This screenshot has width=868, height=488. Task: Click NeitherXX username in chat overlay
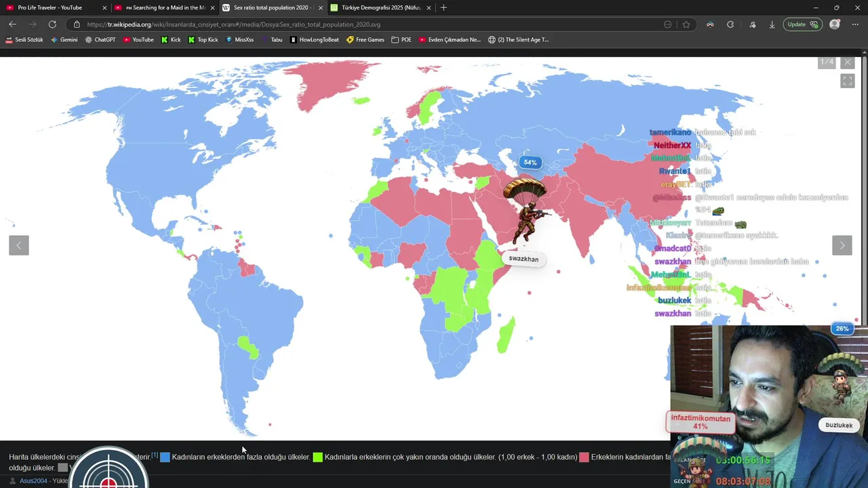click(673, 145)
